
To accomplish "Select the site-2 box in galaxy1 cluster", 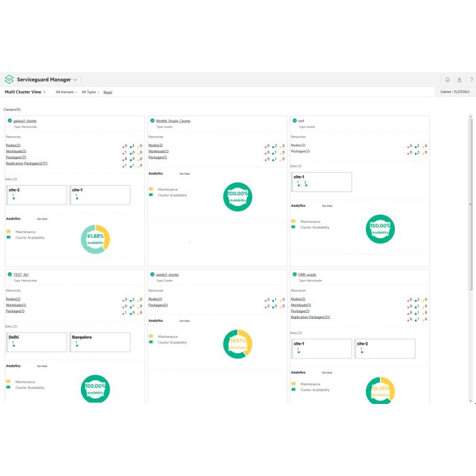I will click(36, 195).
